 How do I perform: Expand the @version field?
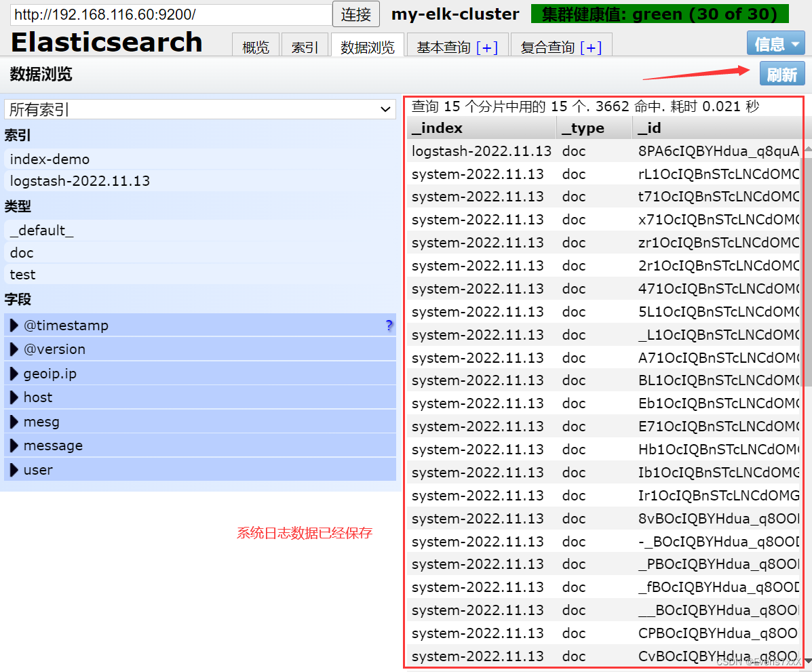(x=200, y=349)
